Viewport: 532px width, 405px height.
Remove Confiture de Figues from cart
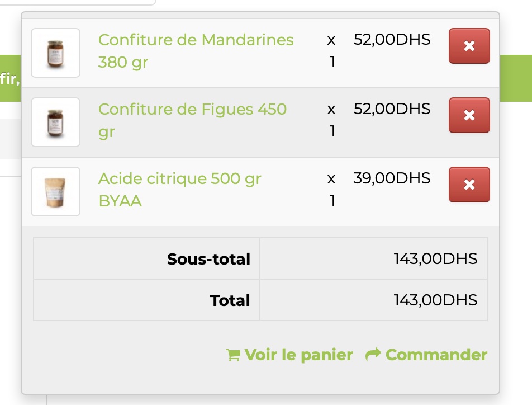[x=469, y=115]
